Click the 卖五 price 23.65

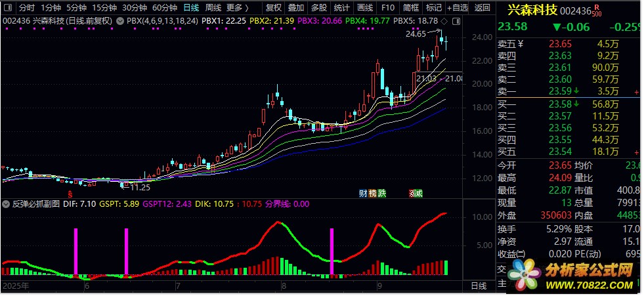pyautogui.click(x=560, y=44)
